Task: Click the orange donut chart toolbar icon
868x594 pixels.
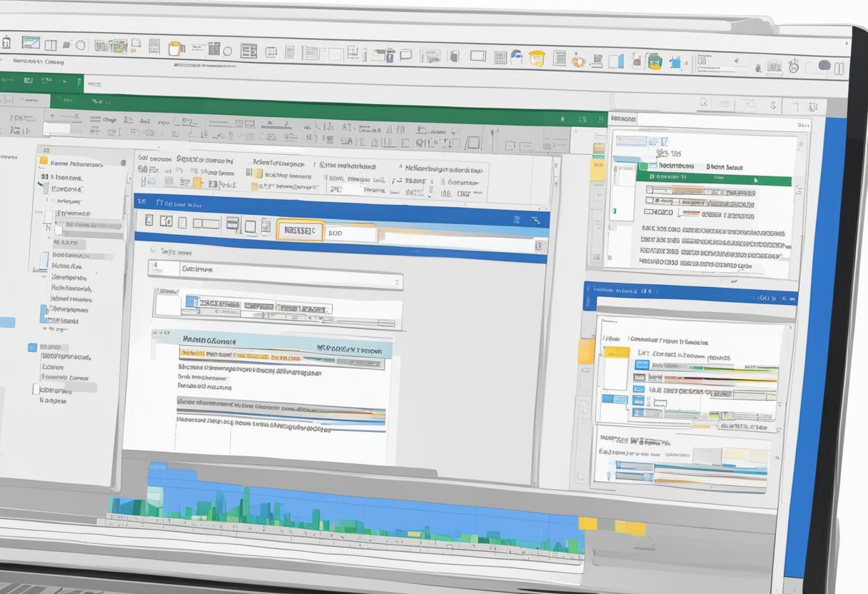Action: 578,60
